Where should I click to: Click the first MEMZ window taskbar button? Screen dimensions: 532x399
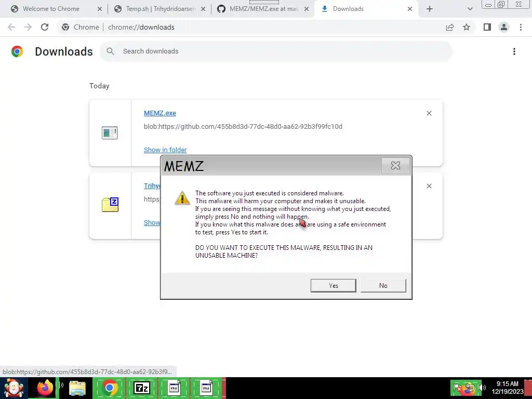[x=174, y=388]
